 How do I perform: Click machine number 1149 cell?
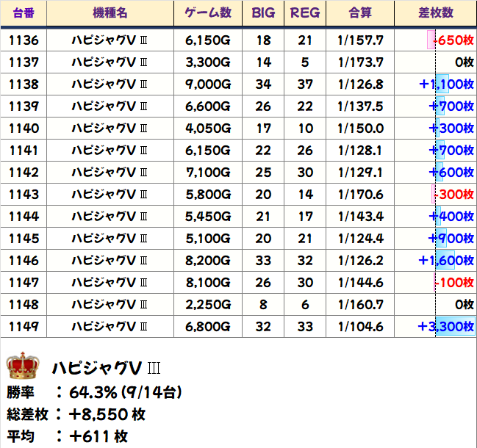(x=24, y=326)
